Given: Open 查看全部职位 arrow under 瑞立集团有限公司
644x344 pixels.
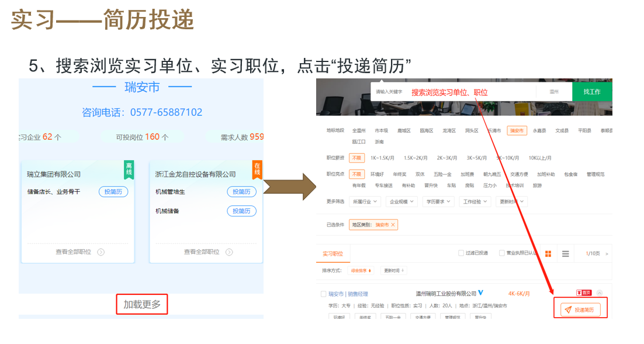Looking at the screenshot, I should [x=101, y=252].
